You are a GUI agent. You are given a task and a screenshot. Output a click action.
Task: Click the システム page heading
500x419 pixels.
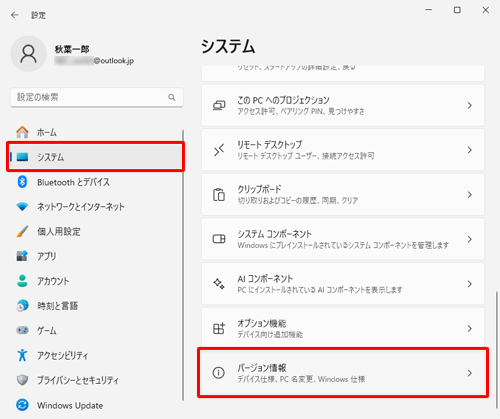(x=228, y=46)
